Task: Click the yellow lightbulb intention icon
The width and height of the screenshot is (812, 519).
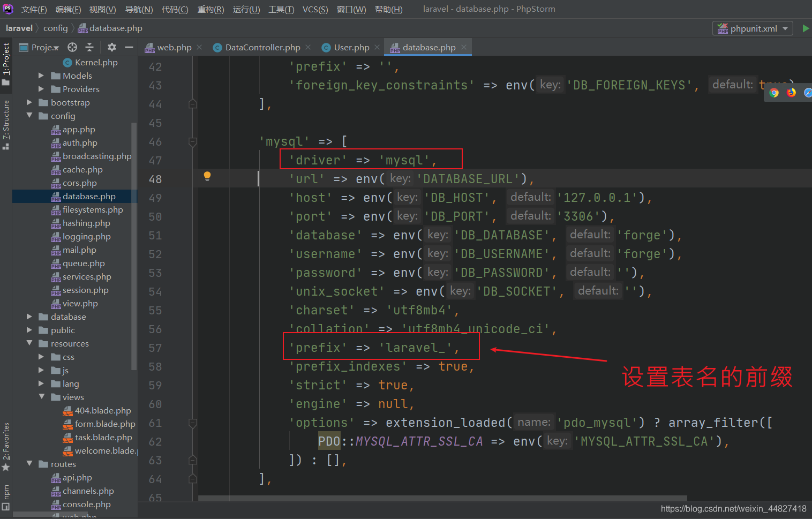Action: pos(207,176)
